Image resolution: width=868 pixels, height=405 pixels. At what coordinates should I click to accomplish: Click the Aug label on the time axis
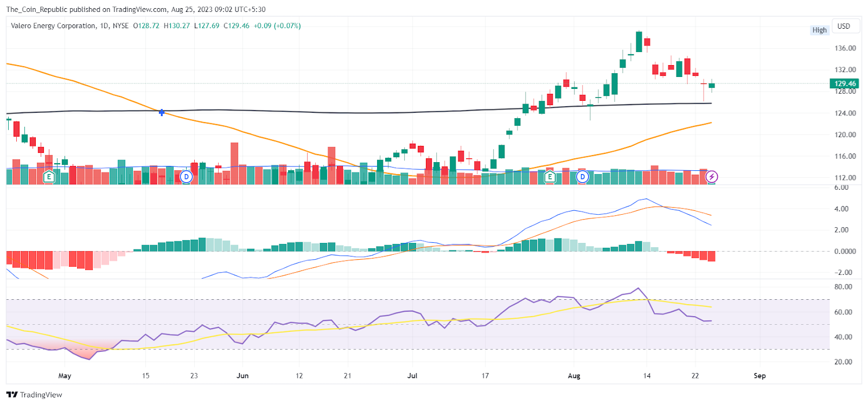[574, 376]
